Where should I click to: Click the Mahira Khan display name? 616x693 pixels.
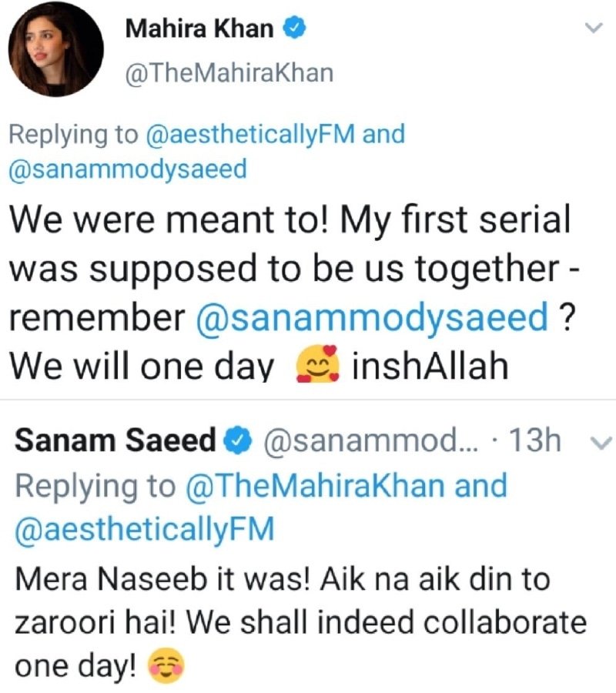[x=199, y=29]
